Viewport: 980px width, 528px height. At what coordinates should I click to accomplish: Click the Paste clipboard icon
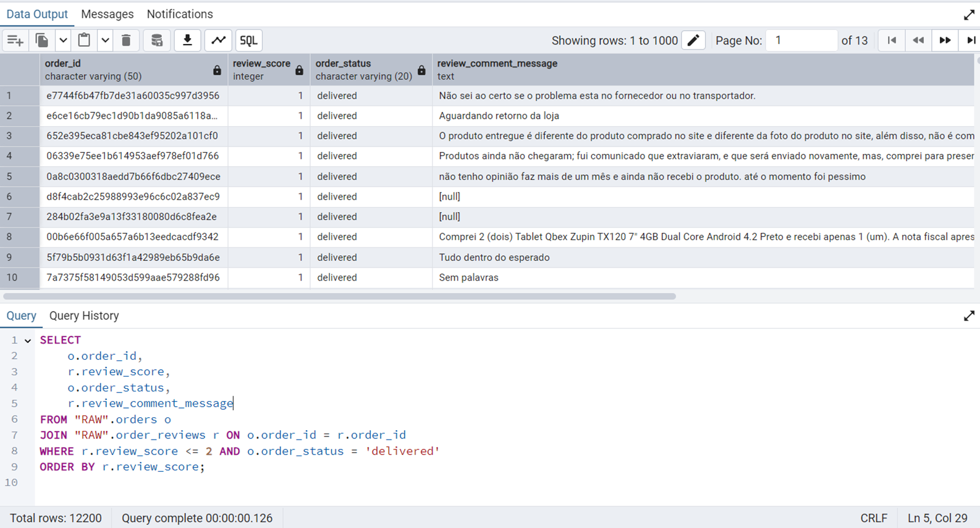tap(84, 41)
